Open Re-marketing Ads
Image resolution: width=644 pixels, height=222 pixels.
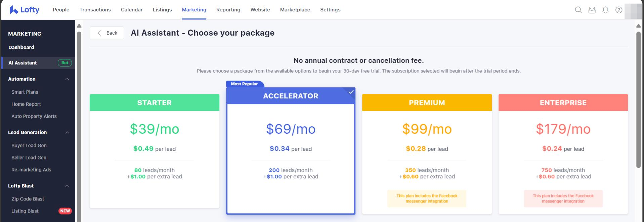coord(31,170)
